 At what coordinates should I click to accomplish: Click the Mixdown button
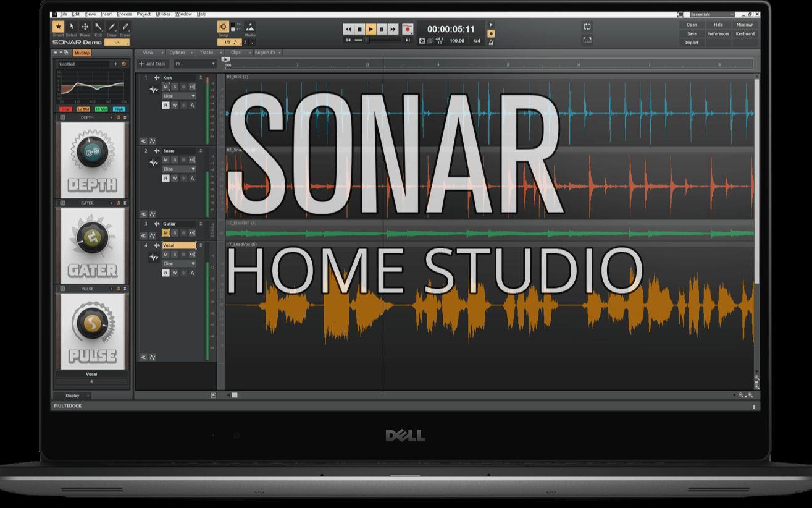coord(745,25)
